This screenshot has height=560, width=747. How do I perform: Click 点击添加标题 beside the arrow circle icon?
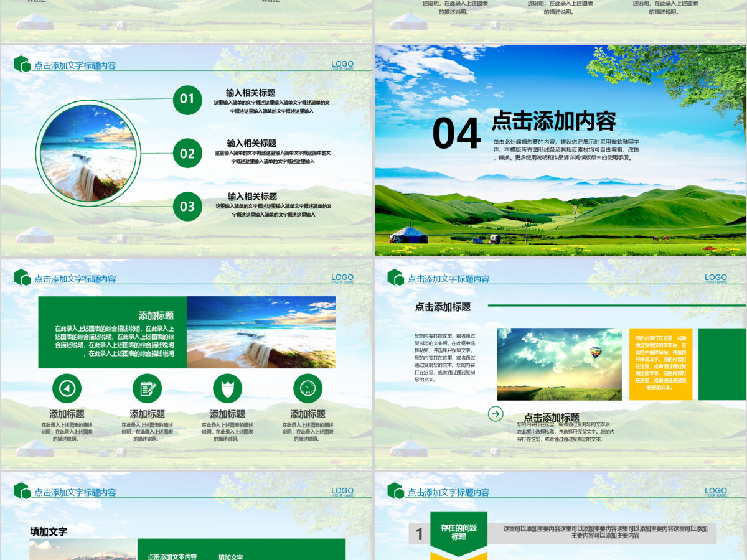(551, 418)
